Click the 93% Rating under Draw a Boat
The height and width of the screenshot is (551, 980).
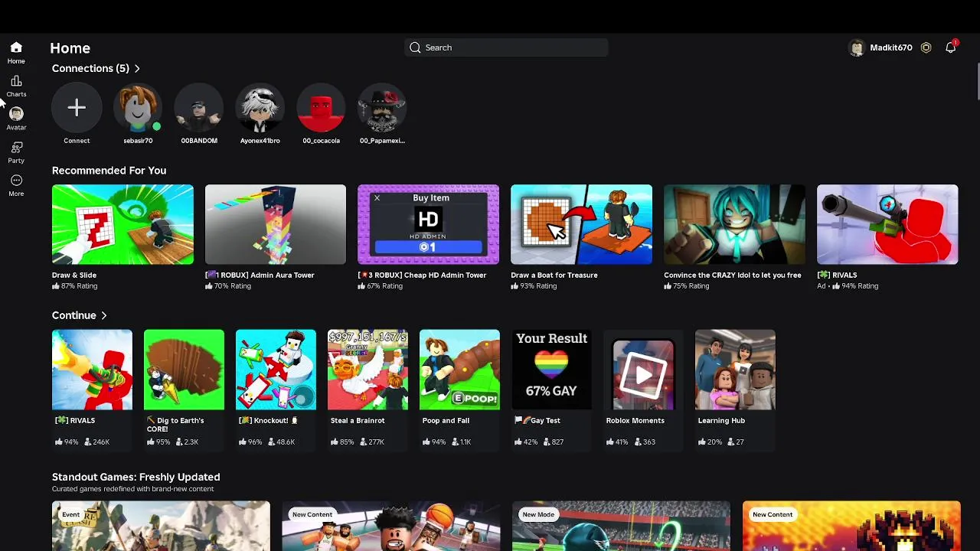534,286
